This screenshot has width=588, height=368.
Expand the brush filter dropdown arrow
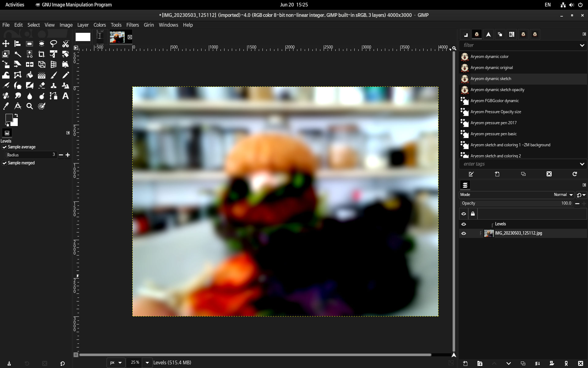pyautogui.click(x=582, y=45)
